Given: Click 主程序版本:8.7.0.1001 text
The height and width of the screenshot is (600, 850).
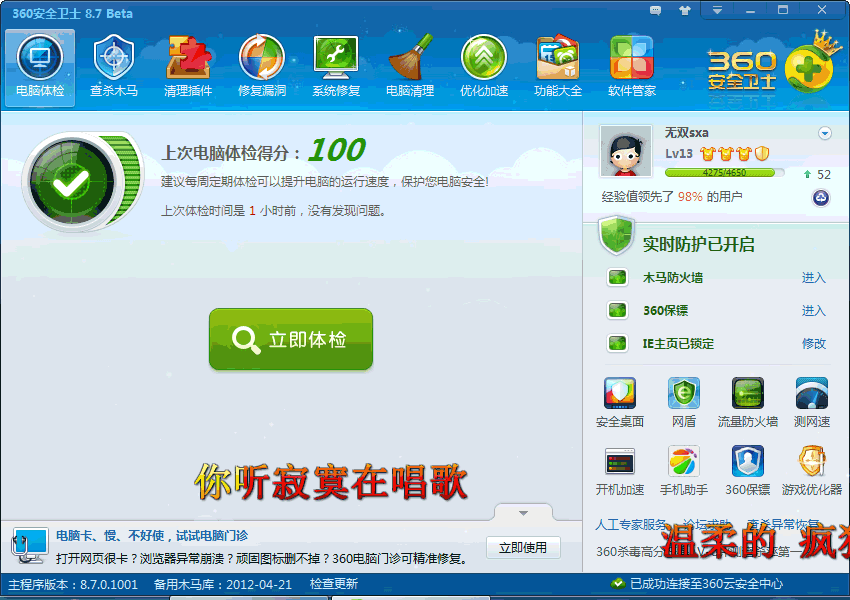Looking at the screenshot, I should click(73, 585).
